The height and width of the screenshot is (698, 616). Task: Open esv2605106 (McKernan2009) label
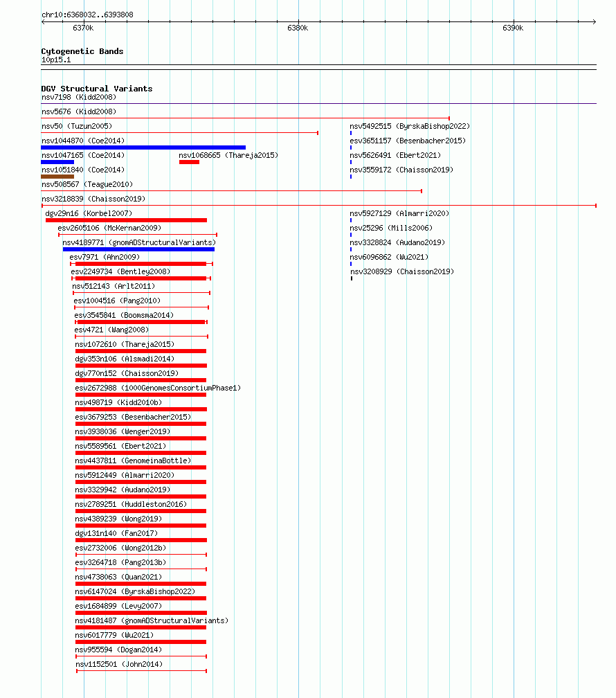pos(109,228)
